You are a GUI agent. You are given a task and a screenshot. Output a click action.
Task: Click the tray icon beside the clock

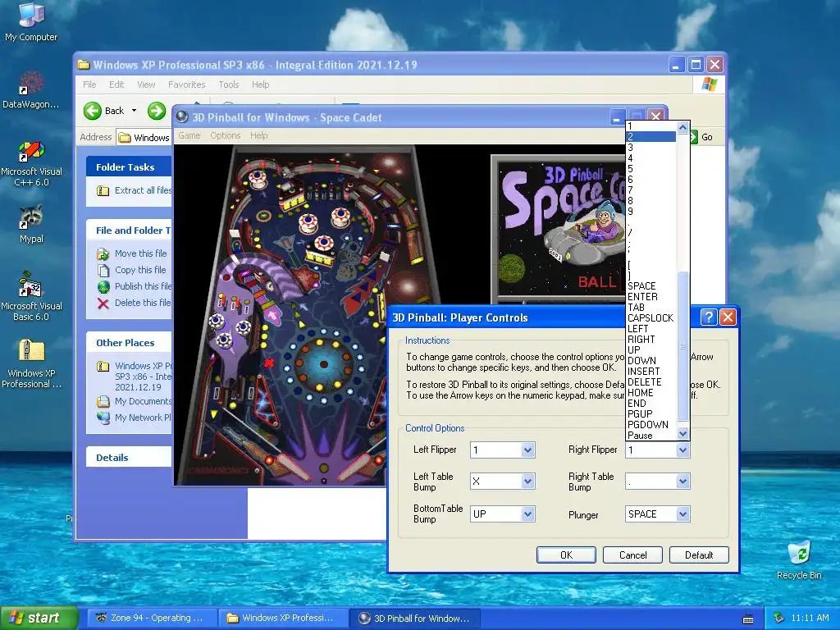point(779,618)
